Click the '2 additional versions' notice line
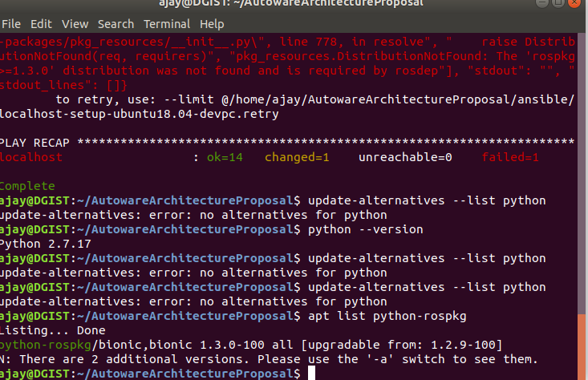This screenshot has height=380, width=588. (x=269, y=359)
